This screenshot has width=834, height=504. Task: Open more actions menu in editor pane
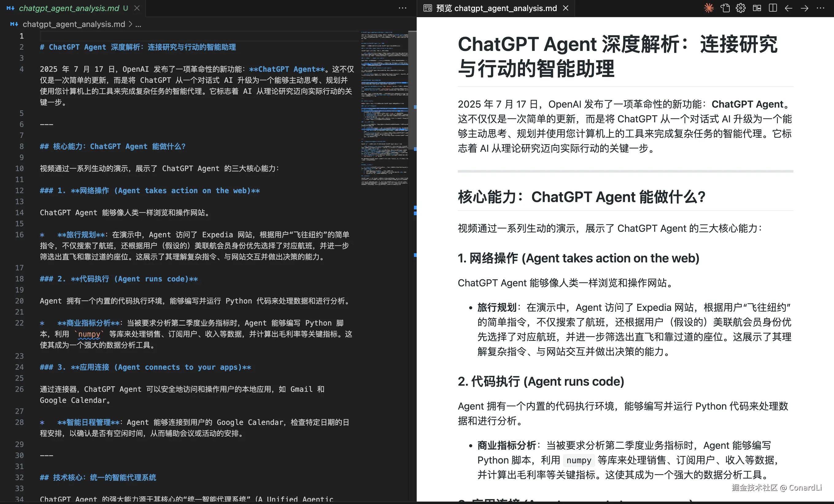pos(403,8)
